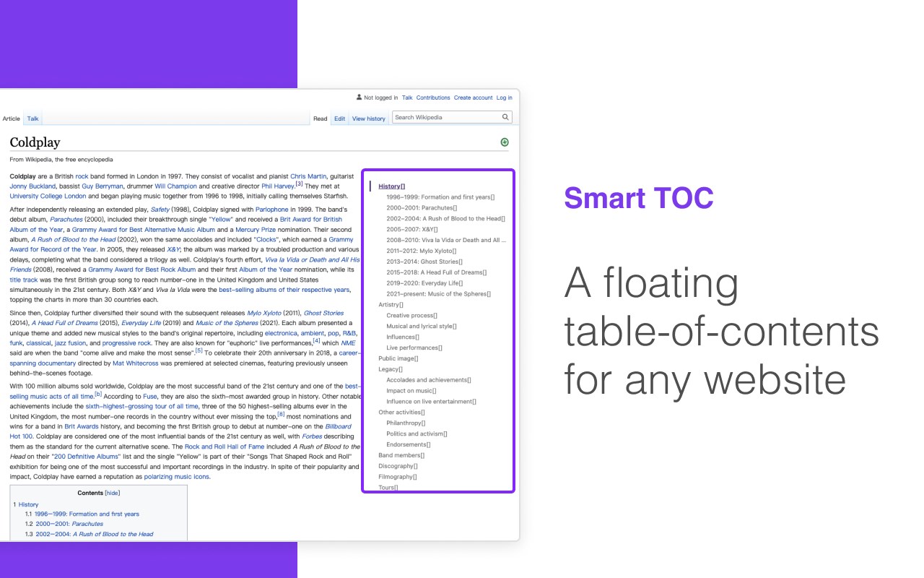Open 1.1 1996–1999 entry in Contents box
924x578 pixels.
pos(82,514)
